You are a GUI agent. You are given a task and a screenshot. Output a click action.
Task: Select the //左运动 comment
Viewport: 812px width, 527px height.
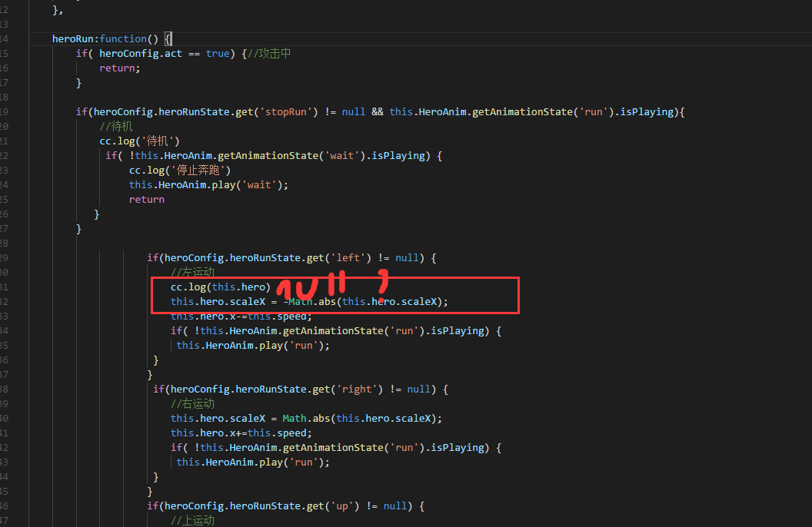click(x=192, y=272)
